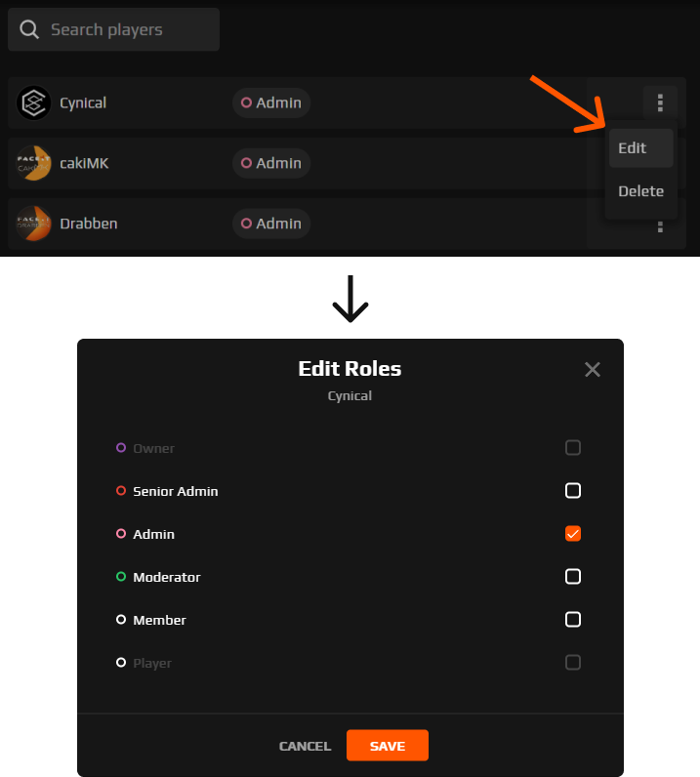Enable the Moderator role checkbox

coord(572,576)
